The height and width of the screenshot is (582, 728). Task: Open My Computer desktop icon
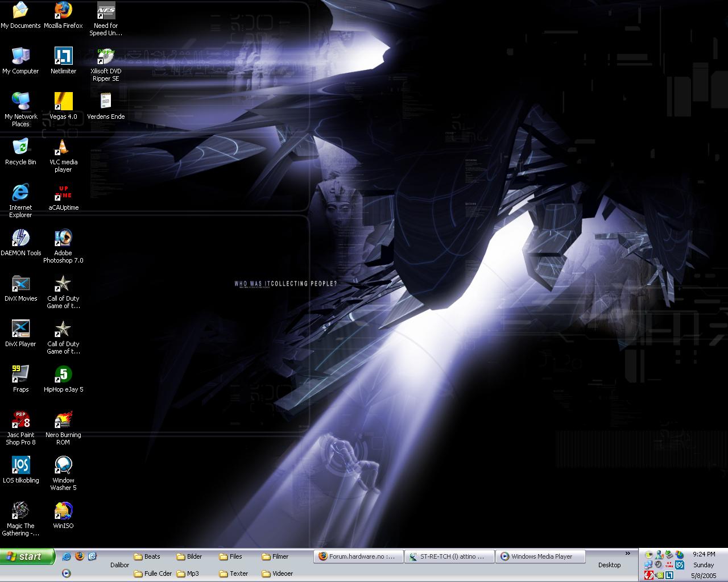[x=20, y=61]
